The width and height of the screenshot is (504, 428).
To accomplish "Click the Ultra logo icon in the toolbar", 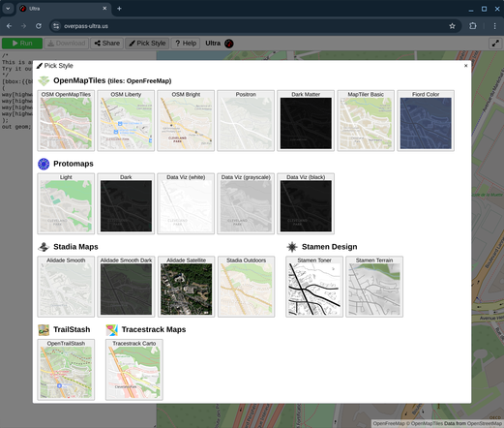I will tap(229, 44).
